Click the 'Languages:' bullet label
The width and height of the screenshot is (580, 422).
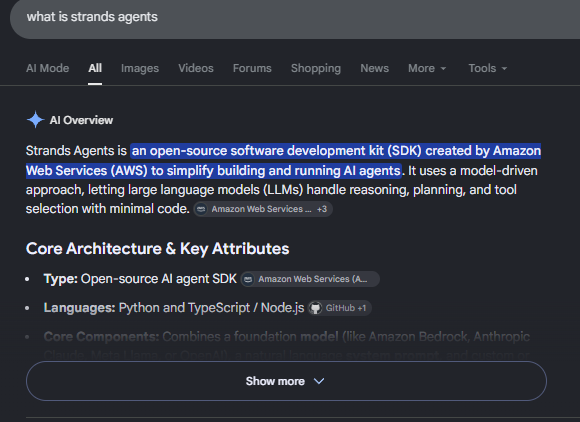[x=80, y=308]
